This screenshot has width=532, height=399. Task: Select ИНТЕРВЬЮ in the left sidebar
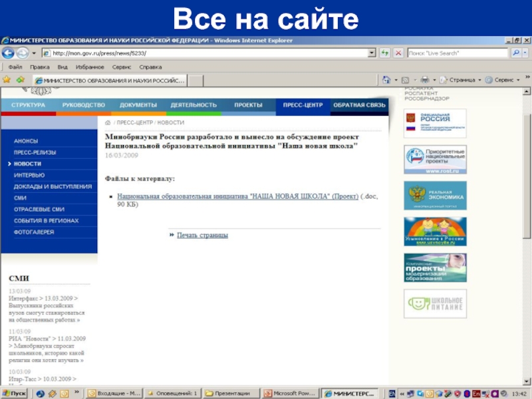(x=29, y=175)
